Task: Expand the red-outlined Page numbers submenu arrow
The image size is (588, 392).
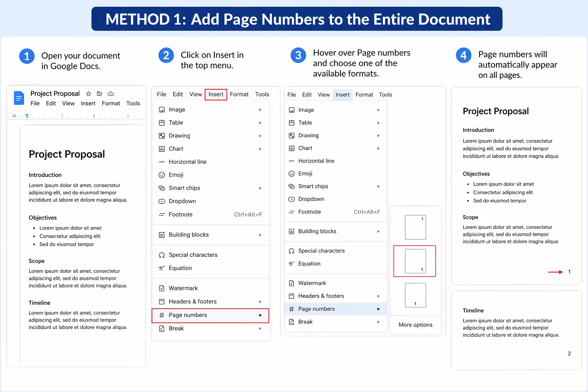Action: 260,315
